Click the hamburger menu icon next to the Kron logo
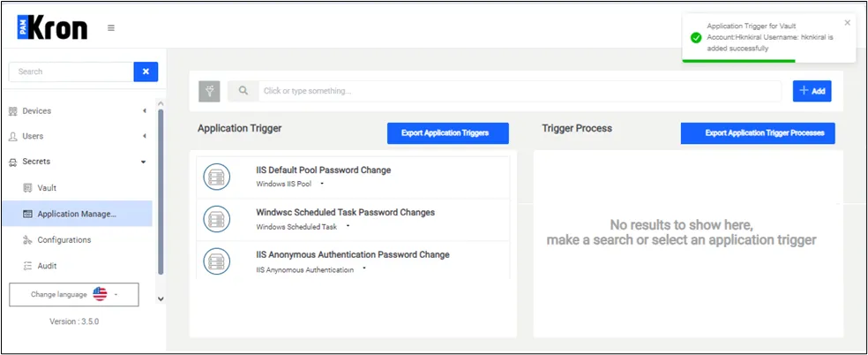The width and height of the screenshot is (868, 355). (x=111, y=27)
